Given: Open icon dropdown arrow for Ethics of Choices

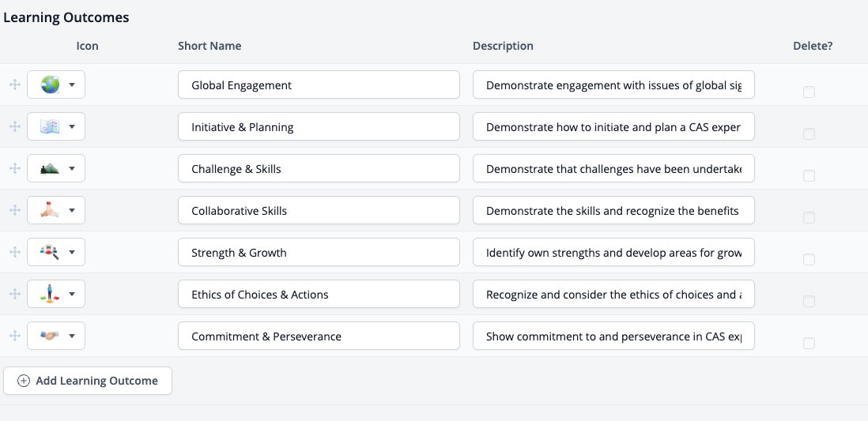Looking at the screenshot, I should pyautogui.click(x=72, y=294).
